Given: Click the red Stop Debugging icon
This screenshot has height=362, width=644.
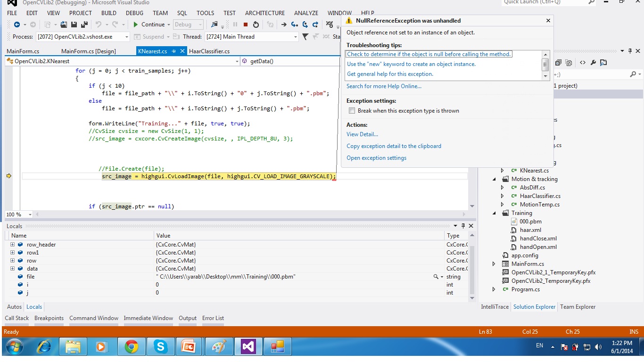Looking at the screenshot, I should 246,25.
